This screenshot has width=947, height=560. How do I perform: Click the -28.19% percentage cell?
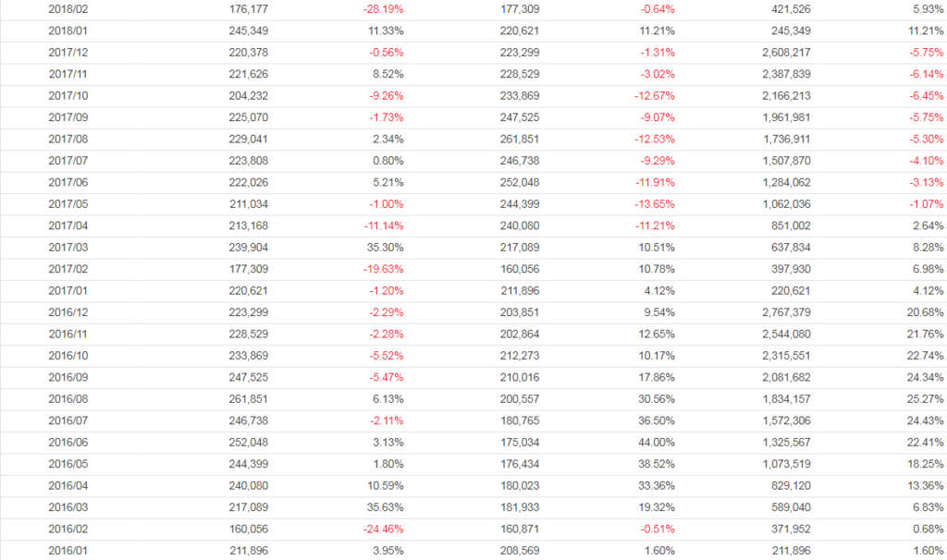coord(384,9)
